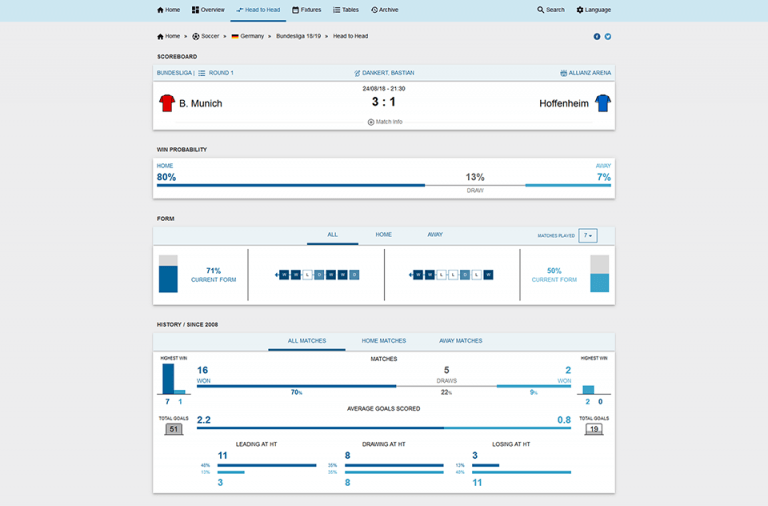Click the home icon in breadcrumb

tap(160, 36)
